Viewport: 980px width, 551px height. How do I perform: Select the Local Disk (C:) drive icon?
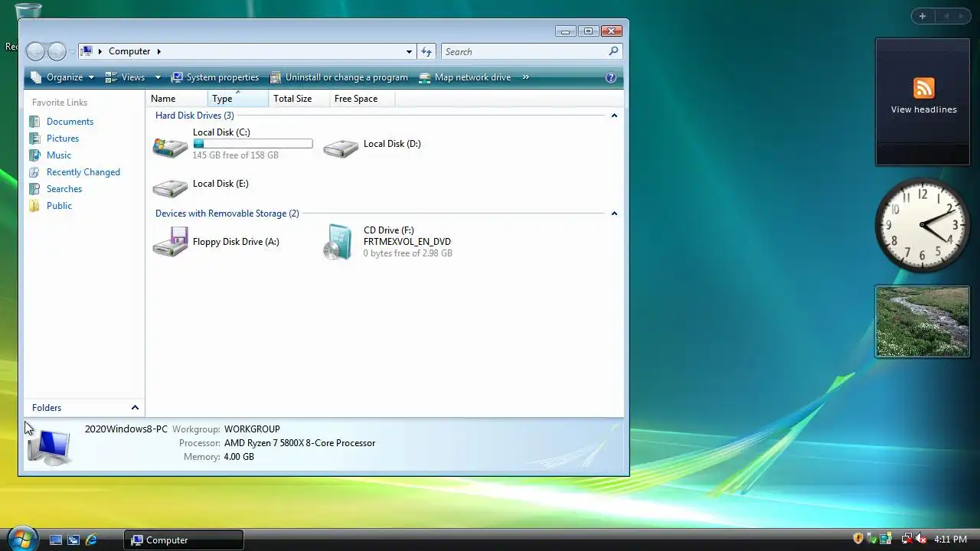point(170,147)
